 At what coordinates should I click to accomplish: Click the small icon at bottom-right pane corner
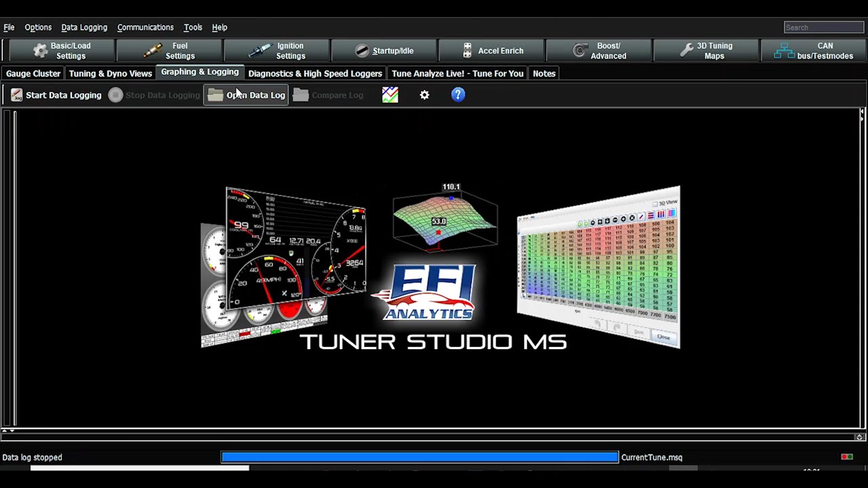(x=859, y=437)
